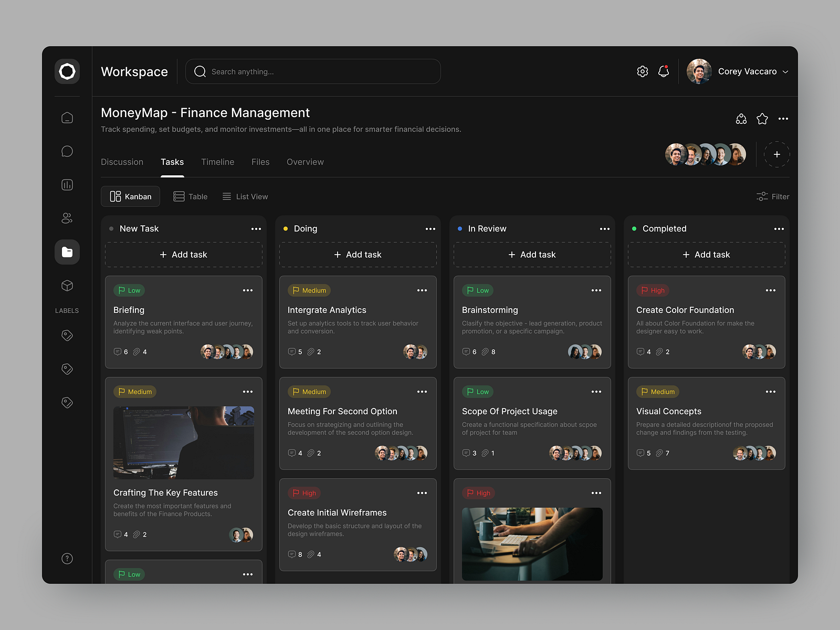Switch to List View
This screenshot has width=840, height=630.
click(x=245, y=196)
